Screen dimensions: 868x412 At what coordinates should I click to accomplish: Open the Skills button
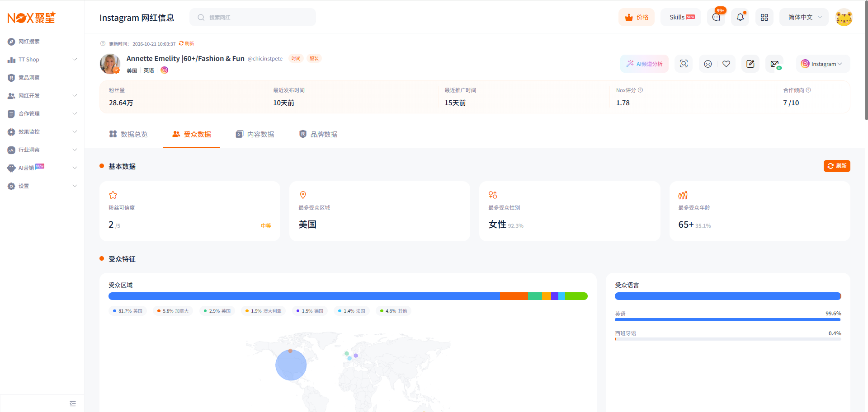tap(681, 17)
